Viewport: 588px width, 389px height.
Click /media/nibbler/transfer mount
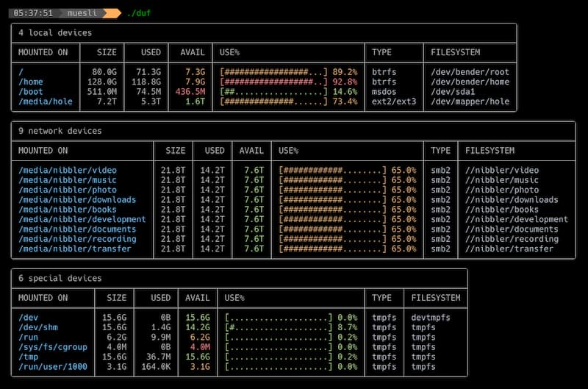pos(75,249)
